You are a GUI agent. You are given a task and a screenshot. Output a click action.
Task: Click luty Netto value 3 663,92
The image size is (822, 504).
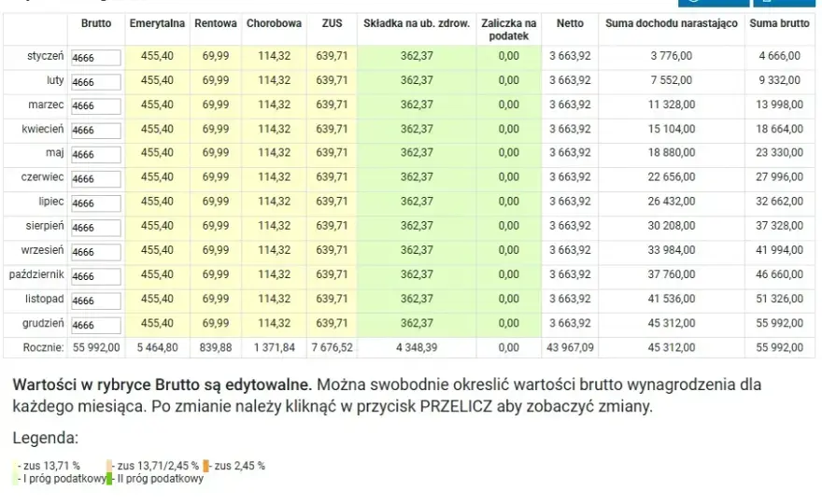570,80
